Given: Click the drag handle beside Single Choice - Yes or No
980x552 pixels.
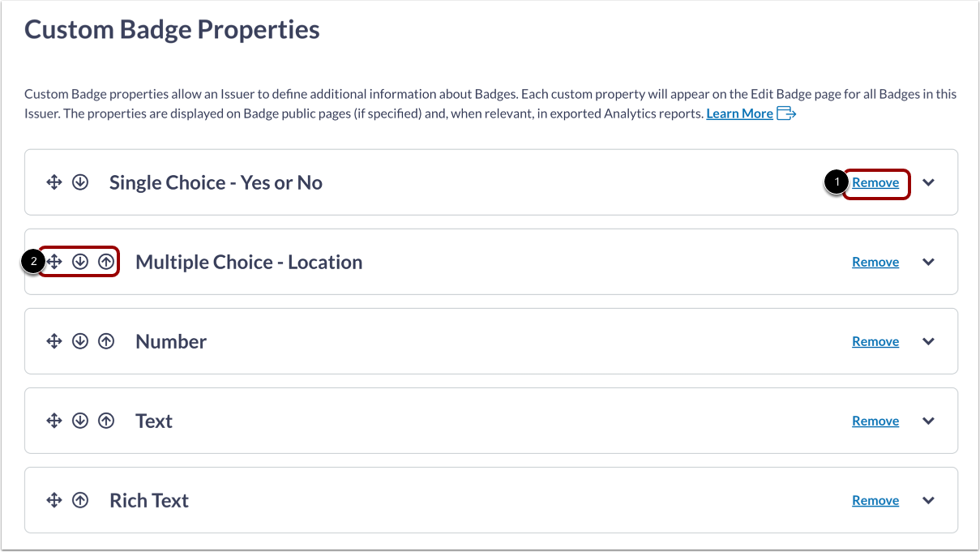Looking at the screenshot, I should point(54,182).
